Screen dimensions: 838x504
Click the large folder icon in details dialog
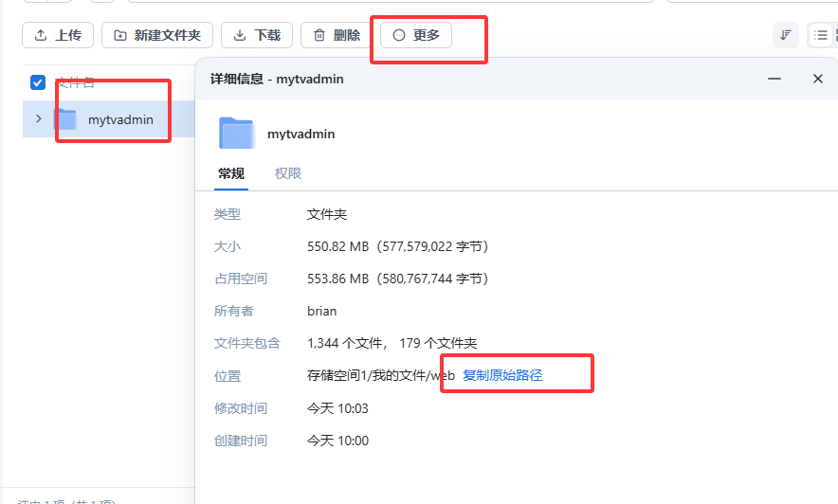tap(236, 134)
